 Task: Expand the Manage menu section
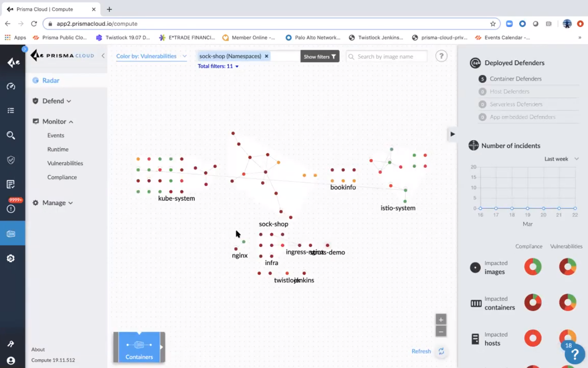(x=52, y=203)
